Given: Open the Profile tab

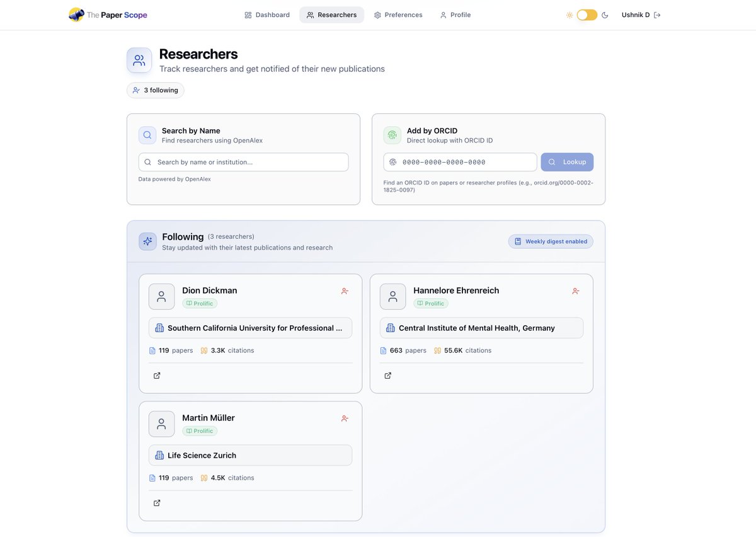Looking at the screenshot, I should click(455, 14).
